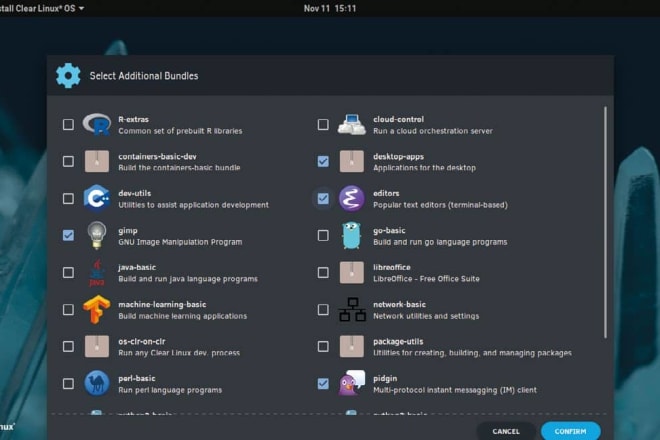Click the 'pidgin' bundle name
Image resolution: width=660 pixels, height=440 pixels.
(385, 379)
